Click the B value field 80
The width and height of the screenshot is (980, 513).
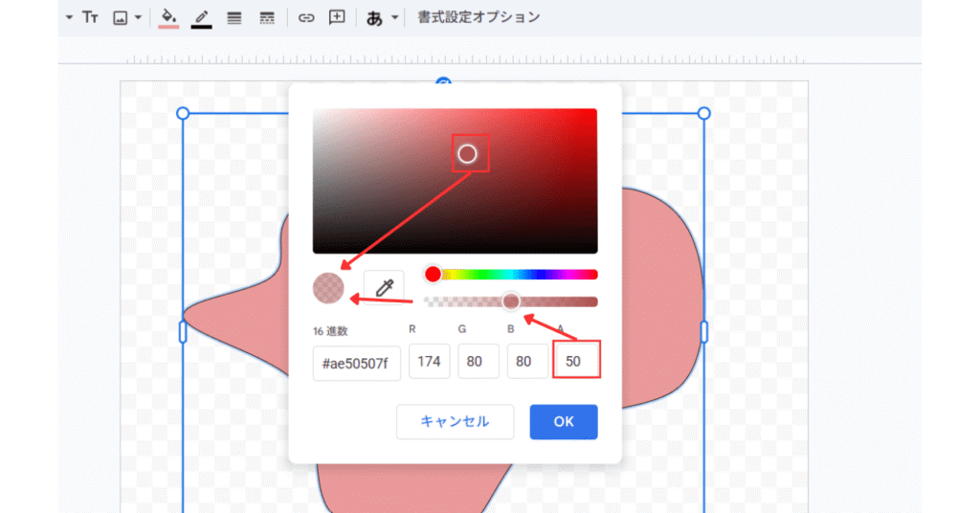[527, 361]
